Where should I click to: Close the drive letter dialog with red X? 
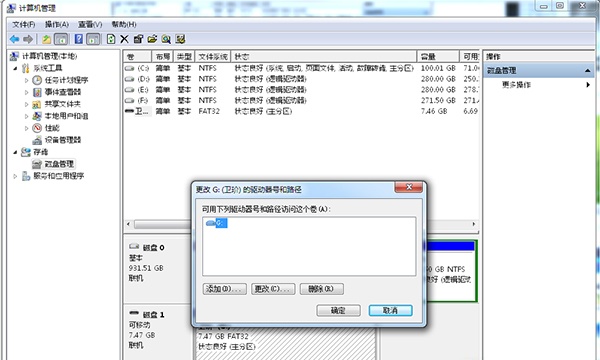[409, 187]
